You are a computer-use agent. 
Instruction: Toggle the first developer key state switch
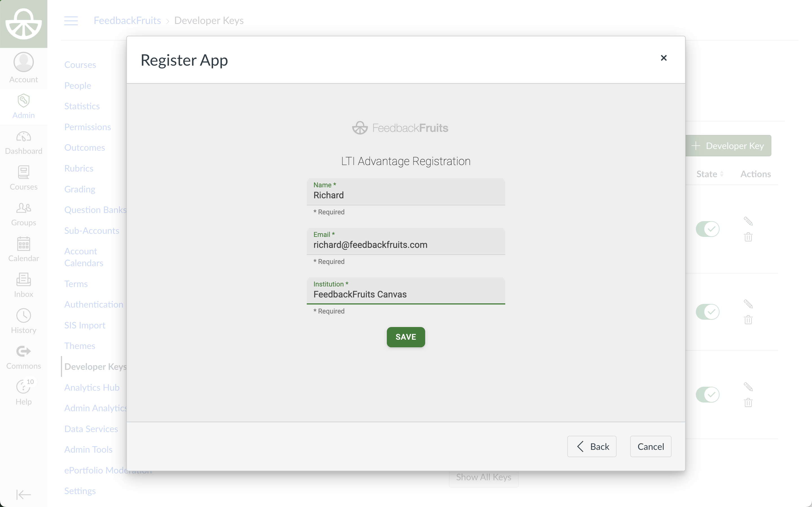(707, 229)
